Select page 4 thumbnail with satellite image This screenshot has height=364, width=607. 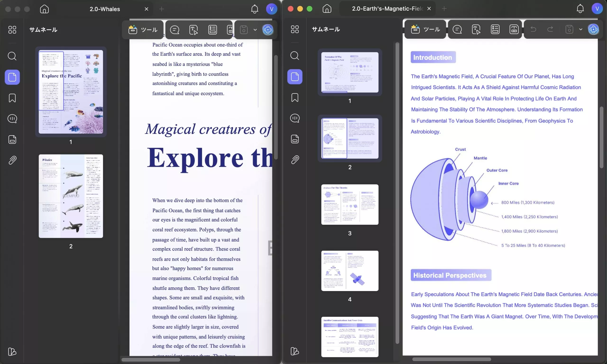coord(350,271)
